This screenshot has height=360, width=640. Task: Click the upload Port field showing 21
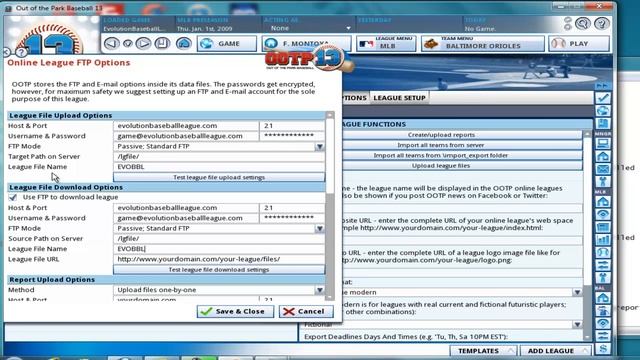click(x=292, y=126)
